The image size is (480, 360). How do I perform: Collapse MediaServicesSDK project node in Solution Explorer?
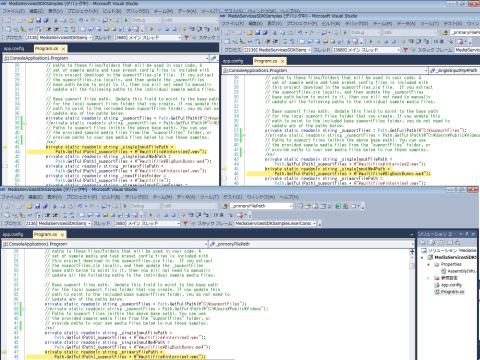pos(423,257)
